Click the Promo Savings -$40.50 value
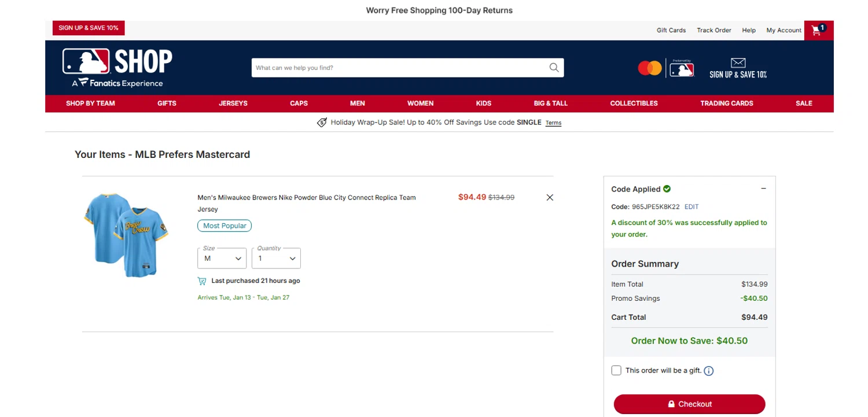This screenshot has width=868, height=417. [x=754, y=298]
